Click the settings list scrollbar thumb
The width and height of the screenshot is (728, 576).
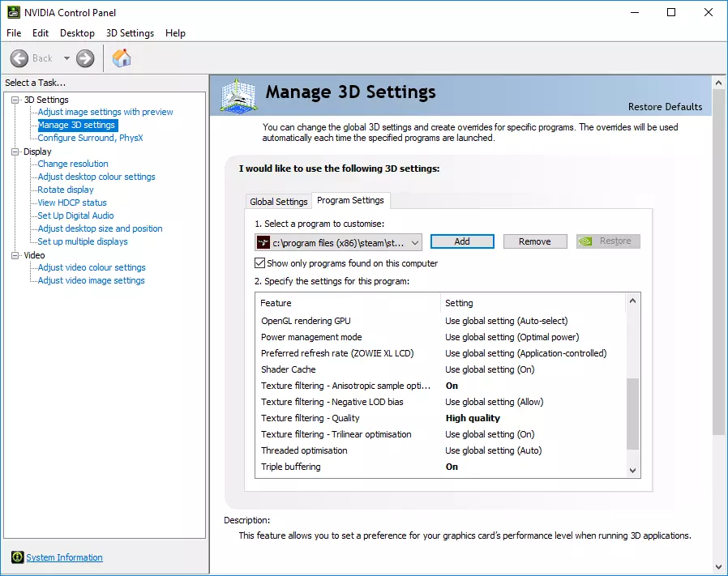point(632,413)
